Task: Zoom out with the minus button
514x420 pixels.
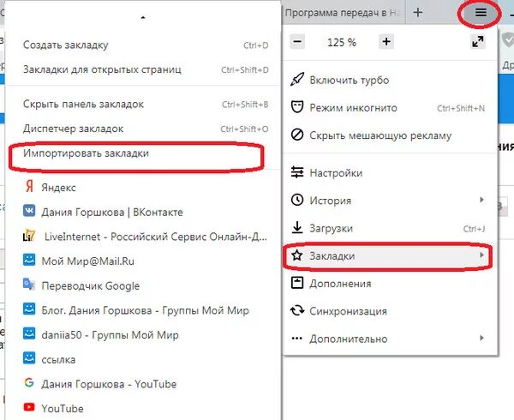Action: pos(297,42)
